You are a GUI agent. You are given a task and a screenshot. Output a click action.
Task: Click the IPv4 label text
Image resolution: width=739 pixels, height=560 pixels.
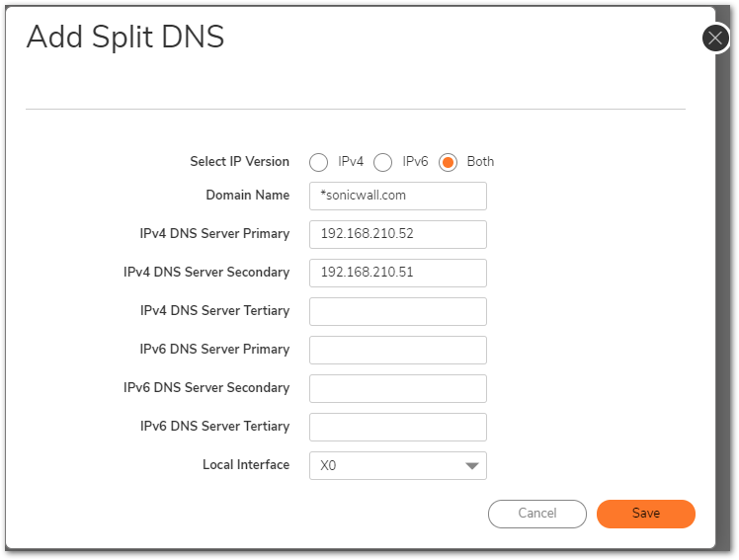coord(351,162)
